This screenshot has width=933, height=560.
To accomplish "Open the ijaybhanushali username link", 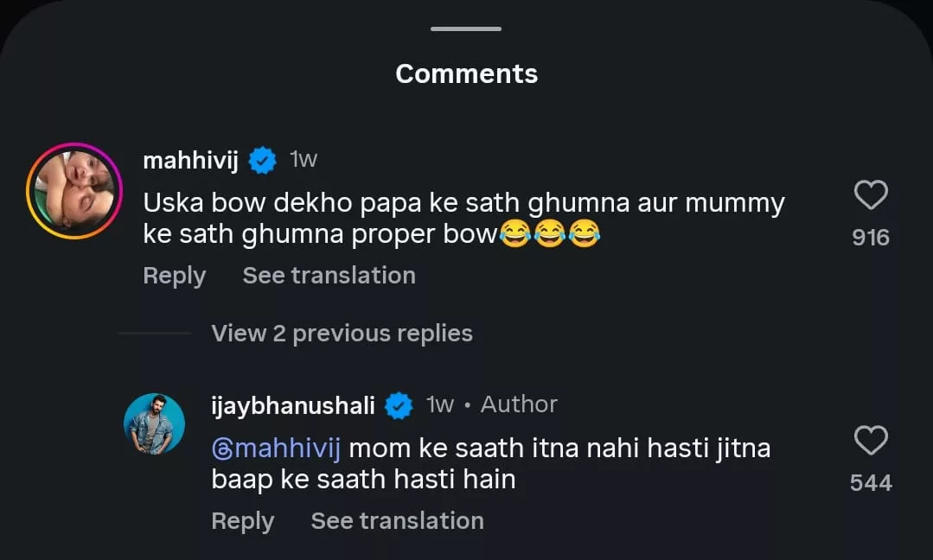I will (x=293, y=405).
